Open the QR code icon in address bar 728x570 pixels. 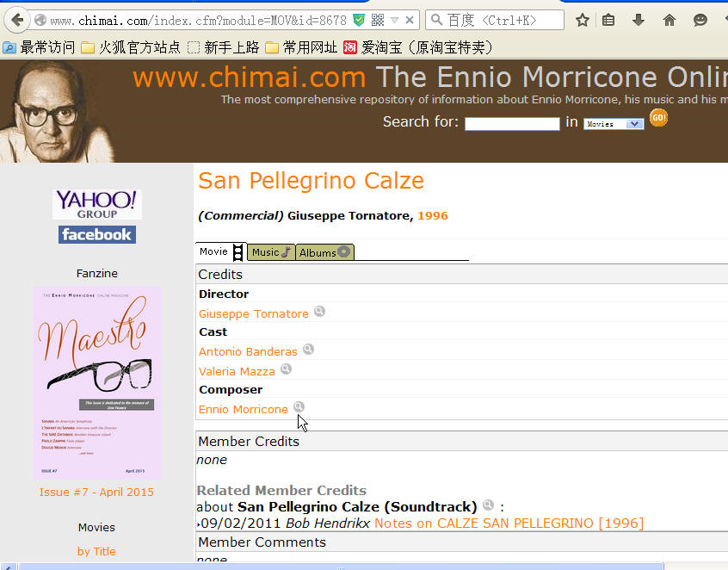(378, 20)
